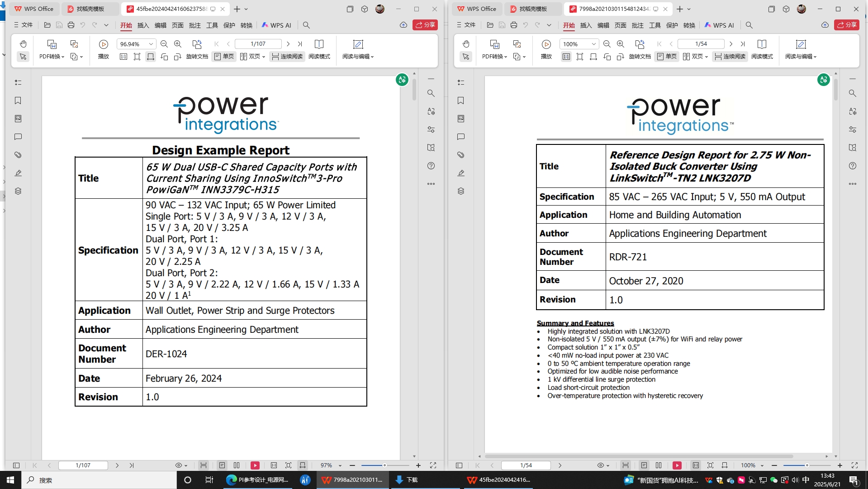Click 阅读模式 button in right window

point(762,49)
